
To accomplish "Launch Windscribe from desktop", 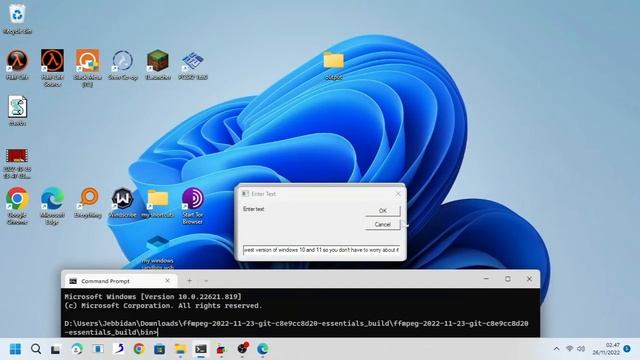I will [x=122, y=202].
